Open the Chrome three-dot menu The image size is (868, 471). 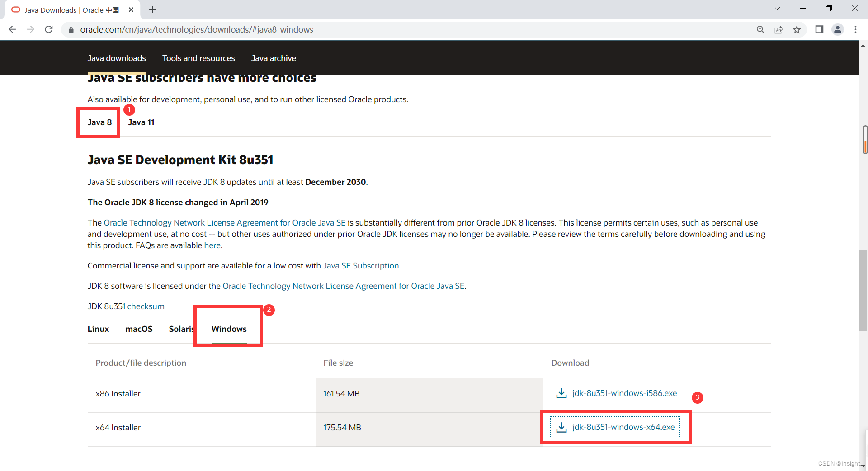click(x=855, y=29)
